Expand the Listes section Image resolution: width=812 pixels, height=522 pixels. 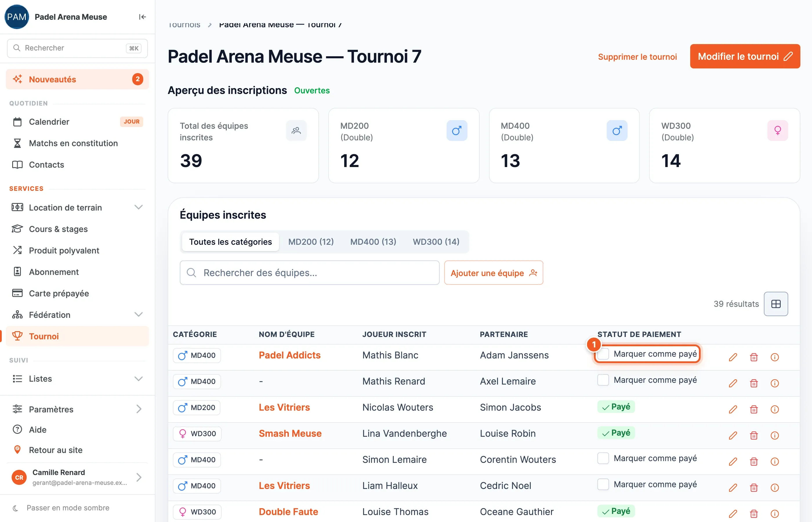click(77, 379)
